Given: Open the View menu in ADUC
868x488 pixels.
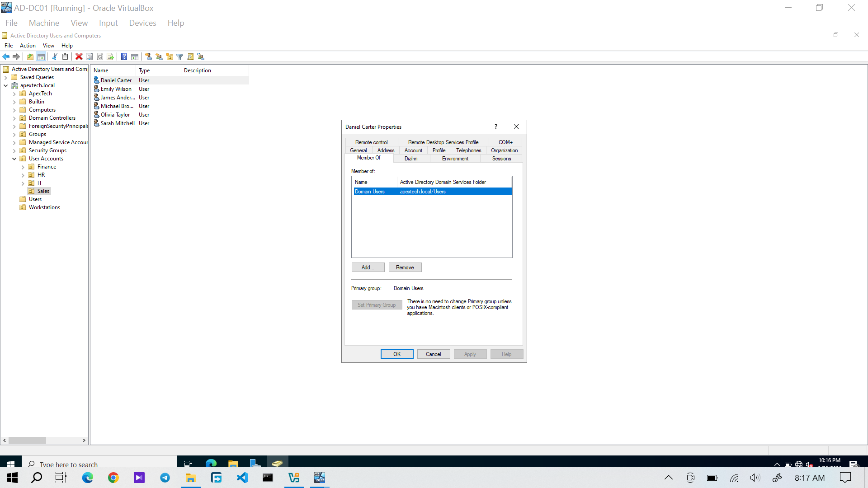Looking at the screenshot, I should coord(48,46).
